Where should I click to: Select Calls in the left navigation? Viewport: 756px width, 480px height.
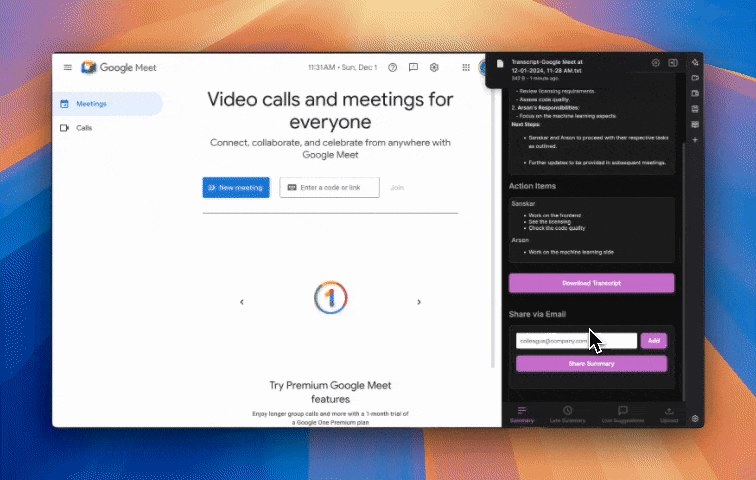(84, 128)
